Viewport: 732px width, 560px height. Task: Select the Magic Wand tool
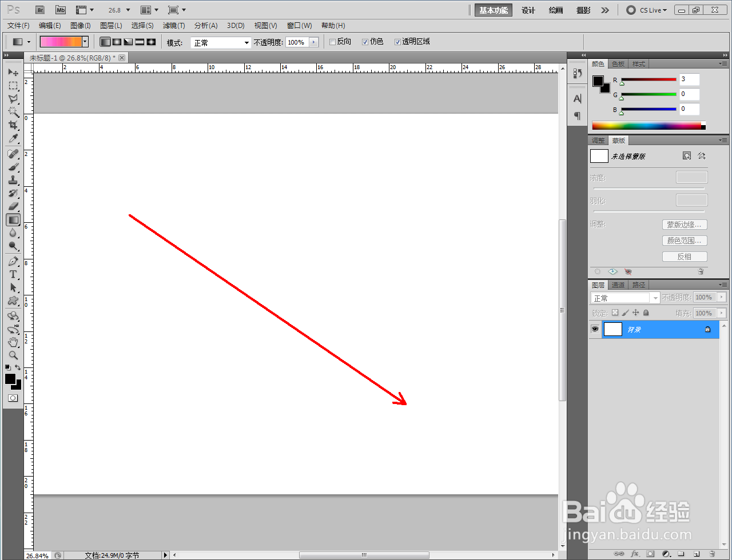pyautogui.click(x=13, y=112)
